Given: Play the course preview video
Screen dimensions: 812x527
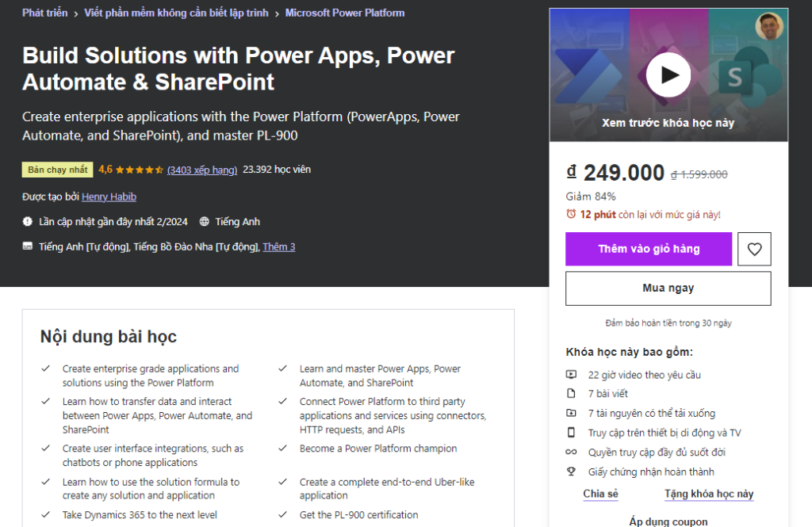Looking at the screenshot, I should click(668, 75).
